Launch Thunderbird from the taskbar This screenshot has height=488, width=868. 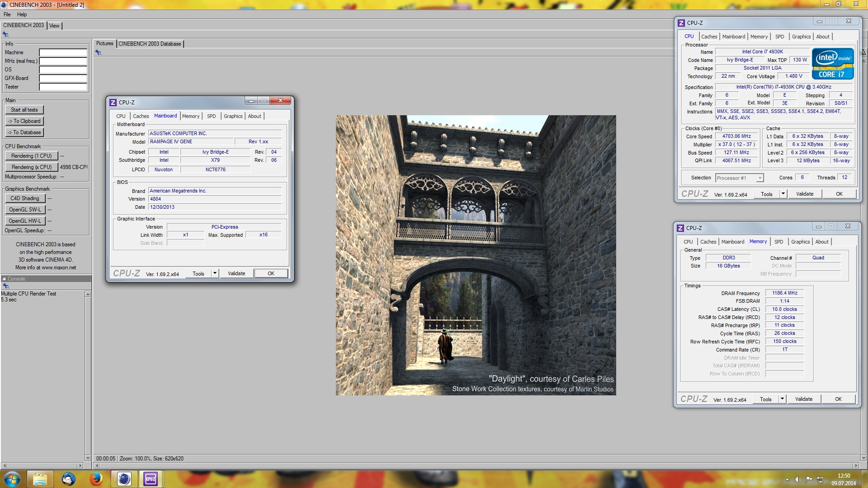[68, 479]
